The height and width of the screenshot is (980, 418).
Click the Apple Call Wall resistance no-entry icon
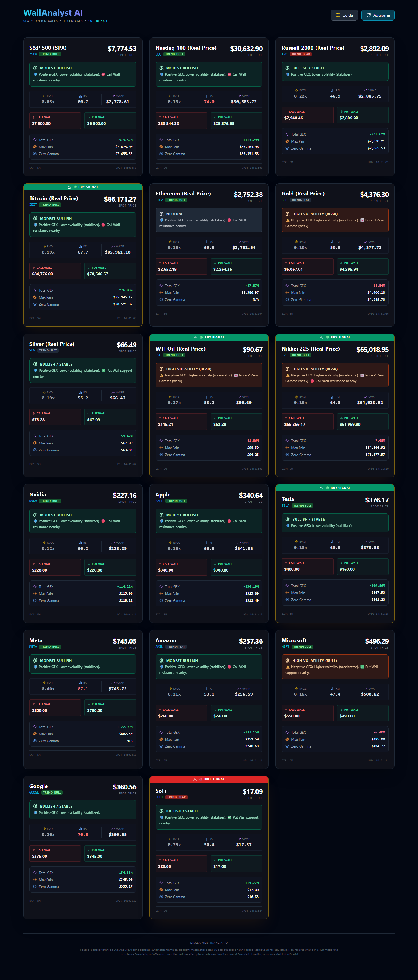(x=229, y=521)
